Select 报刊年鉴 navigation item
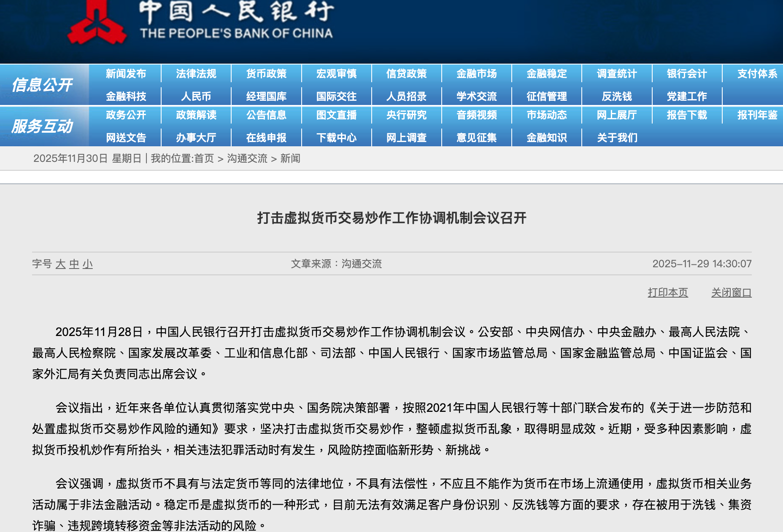Screen dimensions: 783x532 tap(757, 115)
